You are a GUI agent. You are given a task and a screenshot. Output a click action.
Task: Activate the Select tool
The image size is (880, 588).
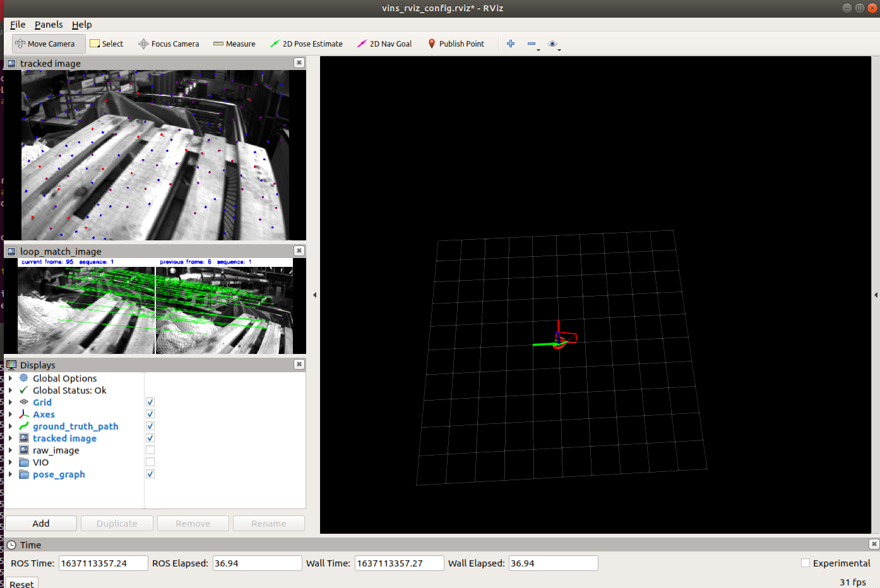[x=107, y=44]
